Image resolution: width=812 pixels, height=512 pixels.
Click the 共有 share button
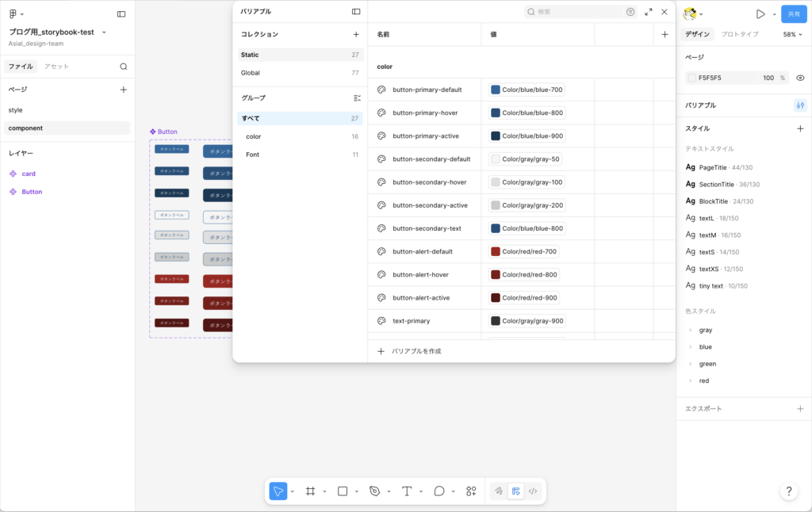pos(794,14)
